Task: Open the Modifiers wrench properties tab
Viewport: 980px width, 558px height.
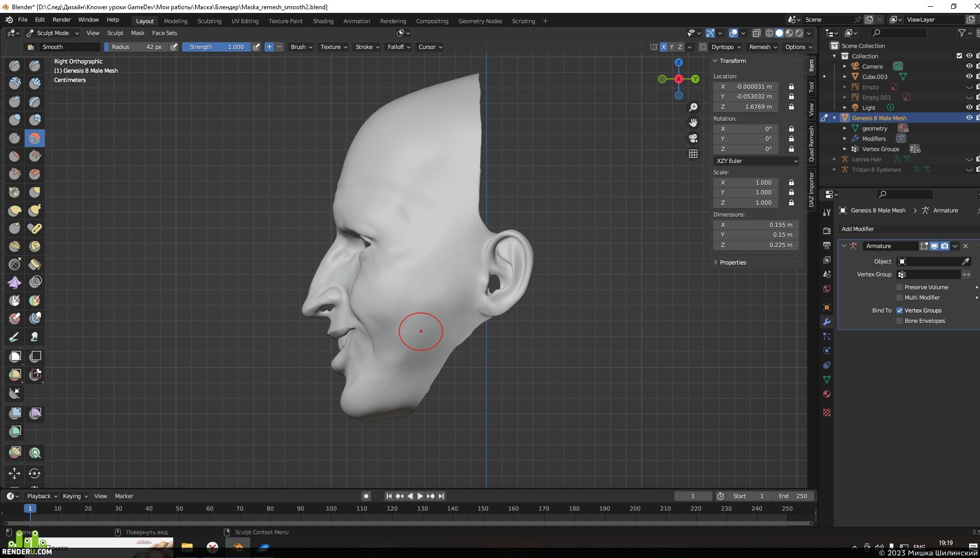Action: (x=827, y=322)
